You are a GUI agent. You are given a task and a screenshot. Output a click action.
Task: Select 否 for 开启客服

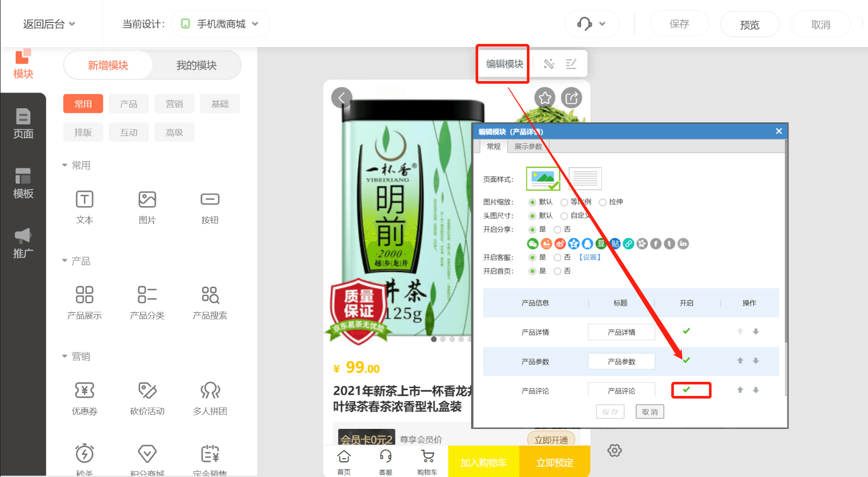[x=557, y=257]
